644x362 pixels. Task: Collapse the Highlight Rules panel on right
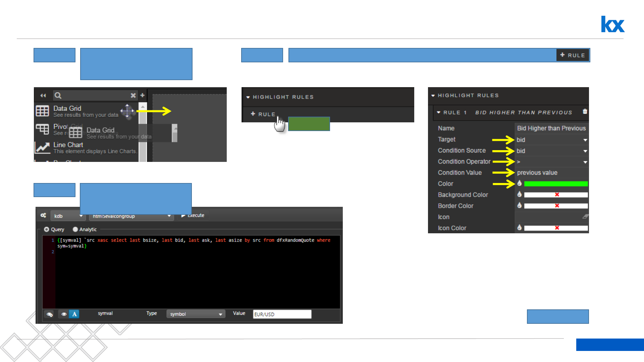433,96
